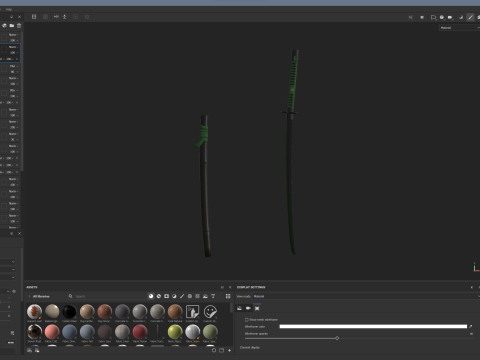
Task: Click the plus icon at Assets panel bottom
Action: point(229,350)
